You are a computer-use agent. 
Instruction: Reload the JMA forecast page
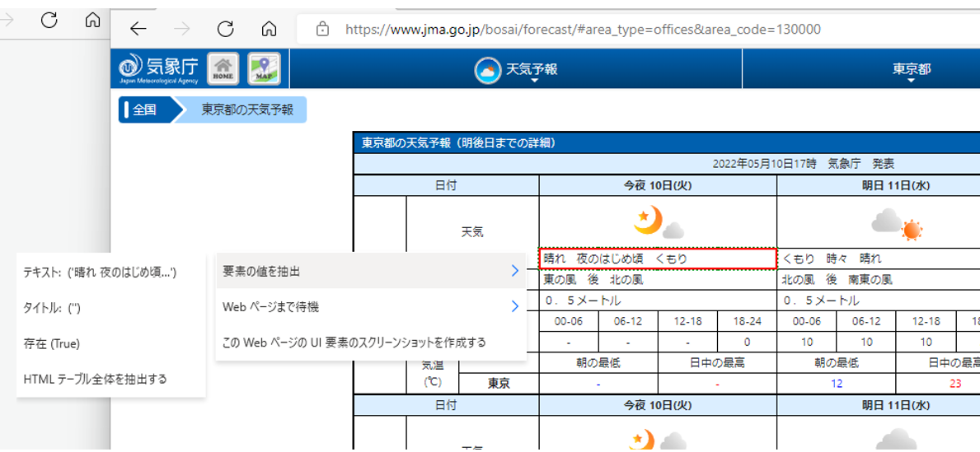pyautogui.click(x=225, y=29)
